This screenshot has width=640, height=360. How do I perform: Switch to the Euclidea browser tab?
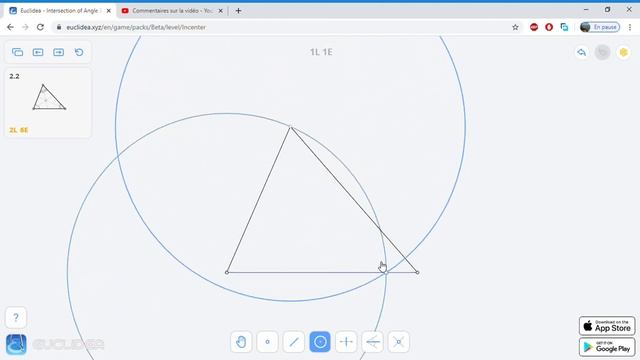pos(60,11)
